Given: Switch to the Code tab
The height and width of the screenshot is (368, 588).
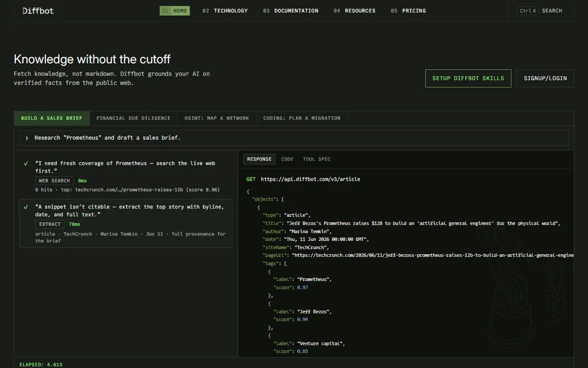Looking at the screenshot, I should [x=287, y=159].
